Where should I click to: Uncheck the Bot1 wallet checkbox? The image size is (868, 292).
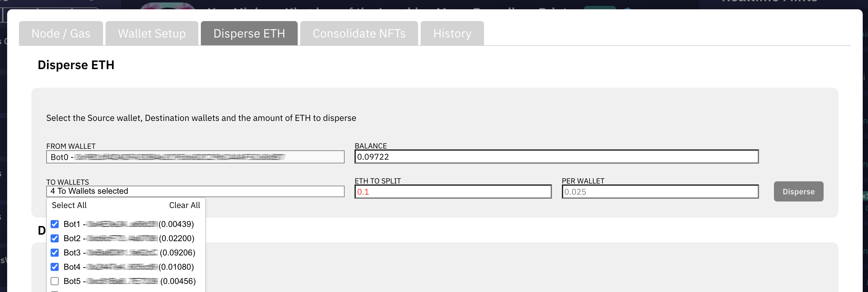[x=55, y=224]
